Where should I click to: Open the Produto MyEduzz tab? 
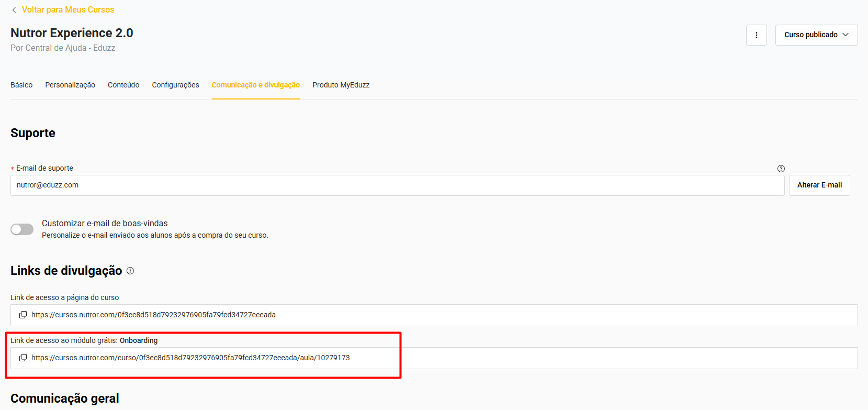pos(341,85)
